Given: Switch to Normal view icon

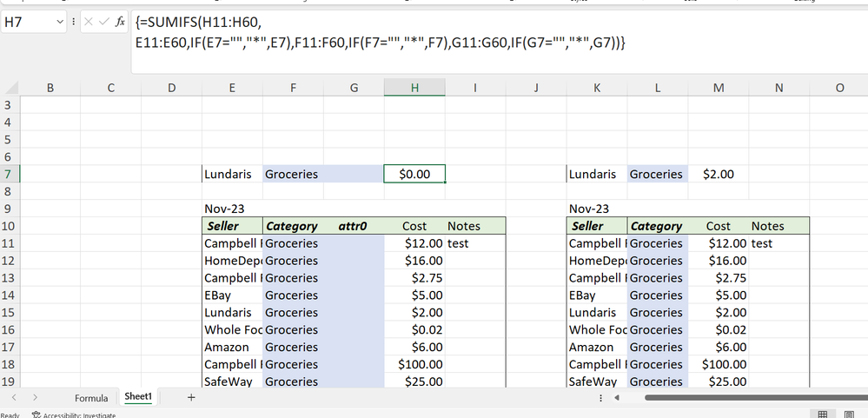Looking at the screenshot, I should pos(823,415).
